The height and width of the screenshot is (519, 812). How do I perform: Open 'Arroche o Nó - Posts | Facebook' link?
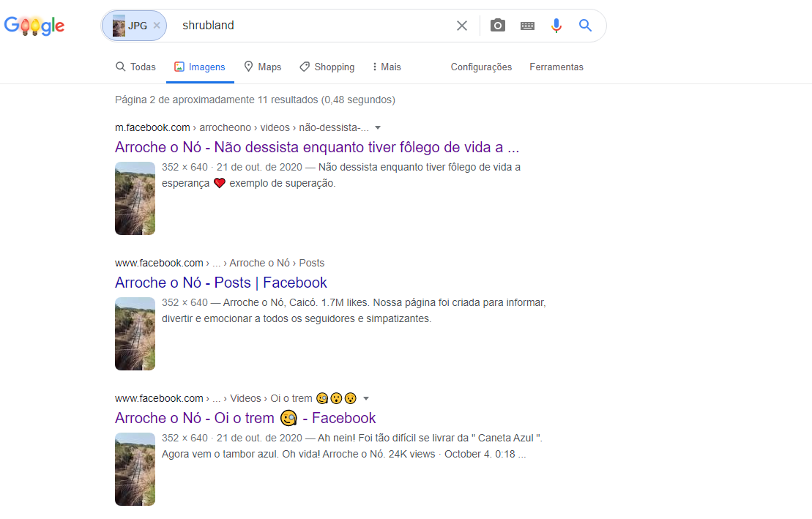(221, 283)
